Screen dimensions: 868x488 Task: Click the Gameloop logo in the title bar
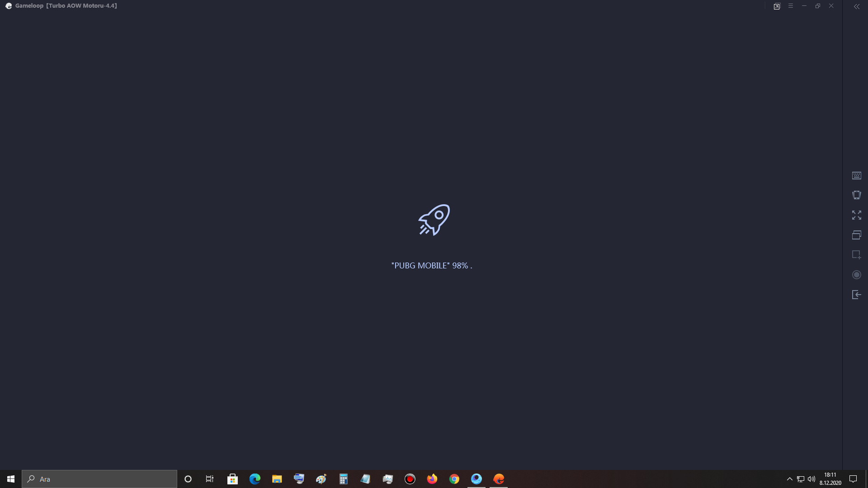click(9, 6)
